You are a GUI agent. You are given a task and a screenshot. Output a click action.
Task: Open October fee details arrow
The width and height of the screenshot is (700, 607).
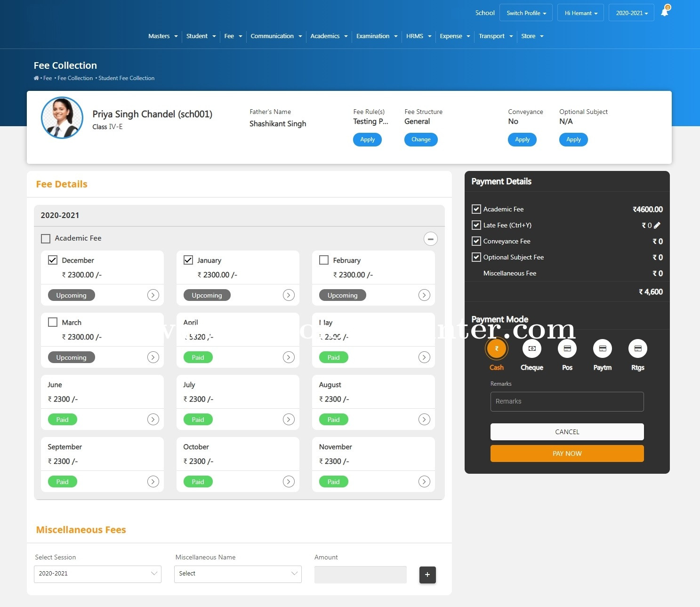pyautogui.click(x=289, y=482)
